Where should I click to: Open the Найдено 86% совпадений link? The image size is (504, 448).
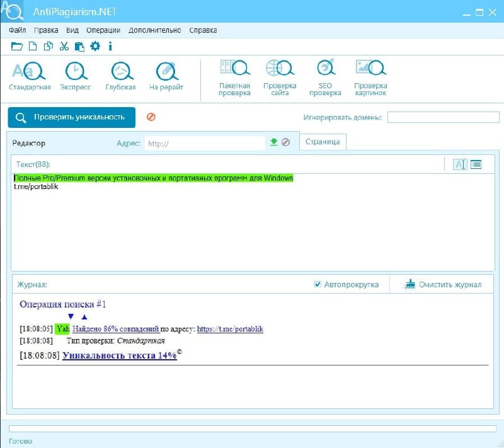116,329
